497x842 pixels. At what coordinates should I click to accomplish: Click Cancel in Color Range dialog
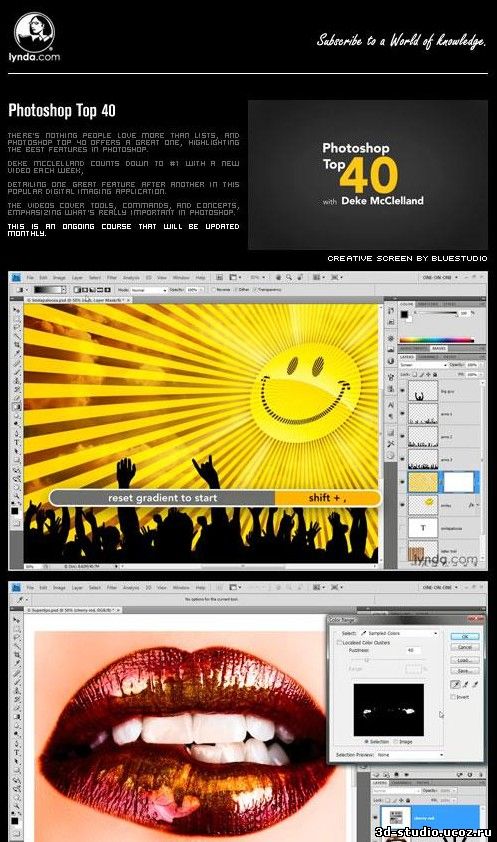point(465,647)
